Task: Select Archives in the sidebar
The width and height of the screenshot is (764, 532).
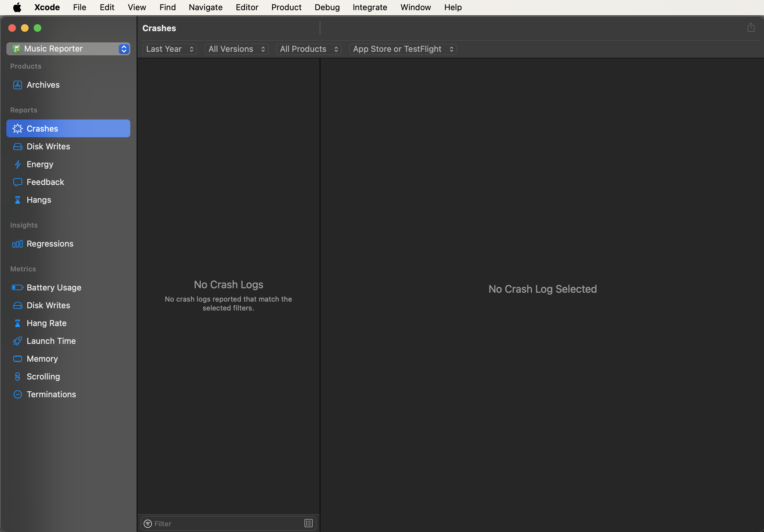Action: pyautogui.click(x=68, y=85)
